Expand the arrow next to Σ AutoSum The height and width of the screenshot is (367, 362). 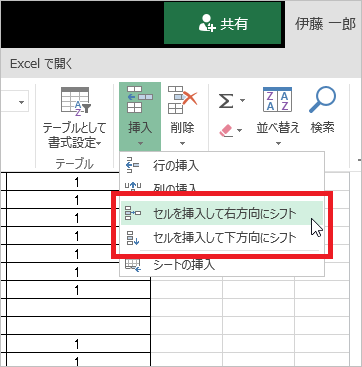pyautogui.click(x=242, y=100)
